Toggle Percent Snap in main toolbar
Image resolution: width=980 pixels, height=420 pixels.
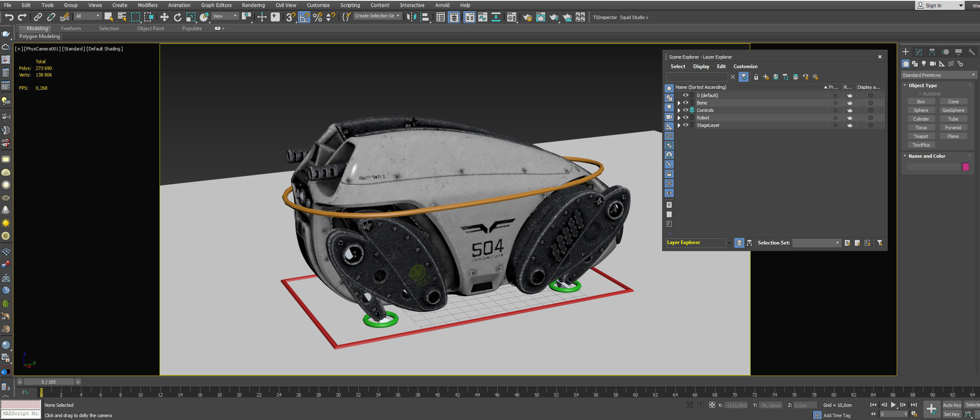click(x=317, y=17)
